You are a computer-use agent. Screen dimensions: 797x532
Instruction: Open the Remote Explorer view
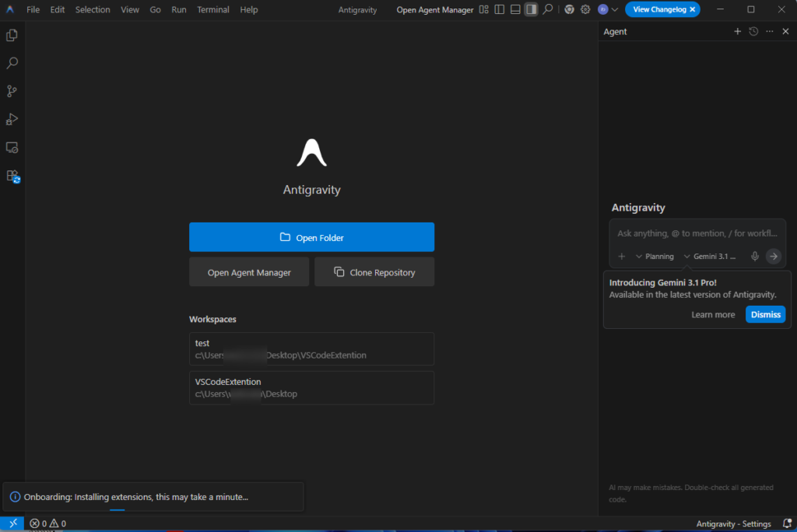(x=12, y=148)
